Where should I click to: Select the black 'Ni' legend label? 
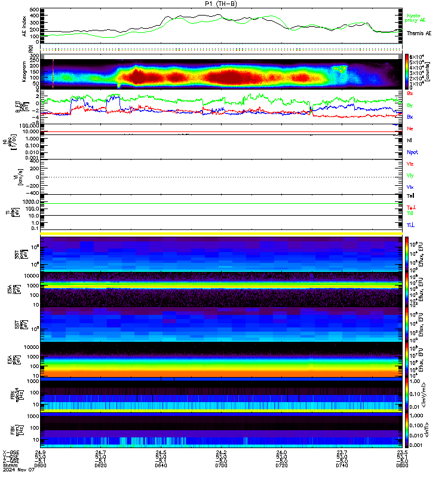409,140
